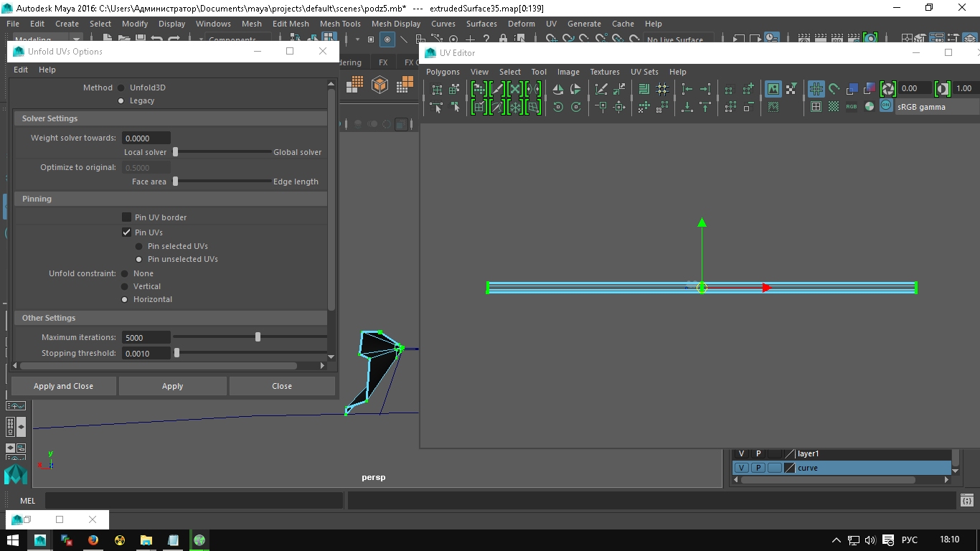Enable the Pin UV border checkbox
Viewport: 980px width, 551px height.
click(x=126, y=217)
